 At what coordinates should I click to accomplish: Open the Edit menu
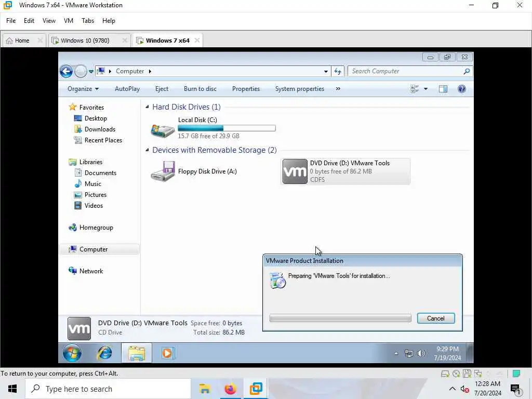click(29, 21)
